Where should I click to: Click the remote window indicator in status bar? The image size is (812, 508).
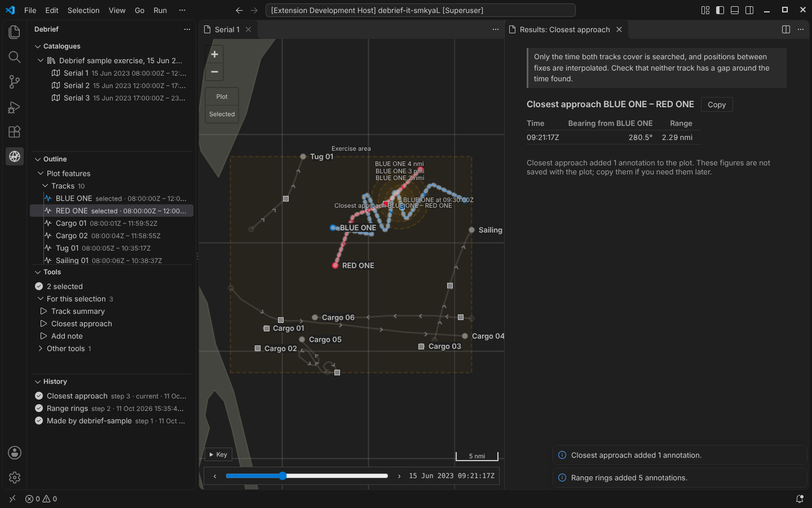12,499
